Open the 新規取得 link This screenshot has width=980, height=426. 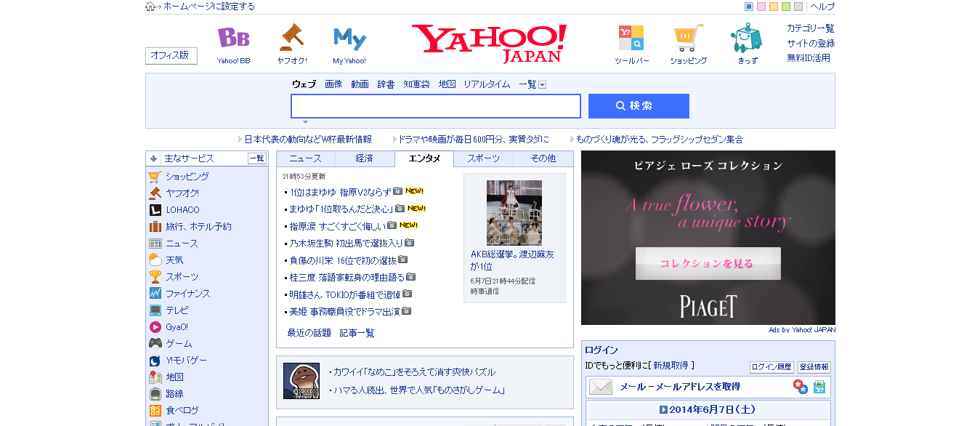(671, 366)
